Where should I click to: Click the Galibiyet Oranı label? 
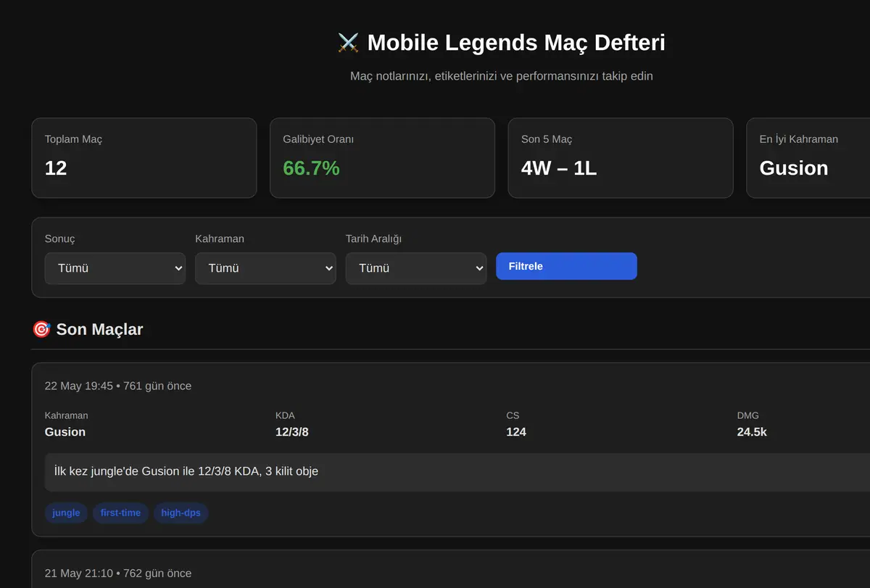pyautogui.click(x=318, y=139)
